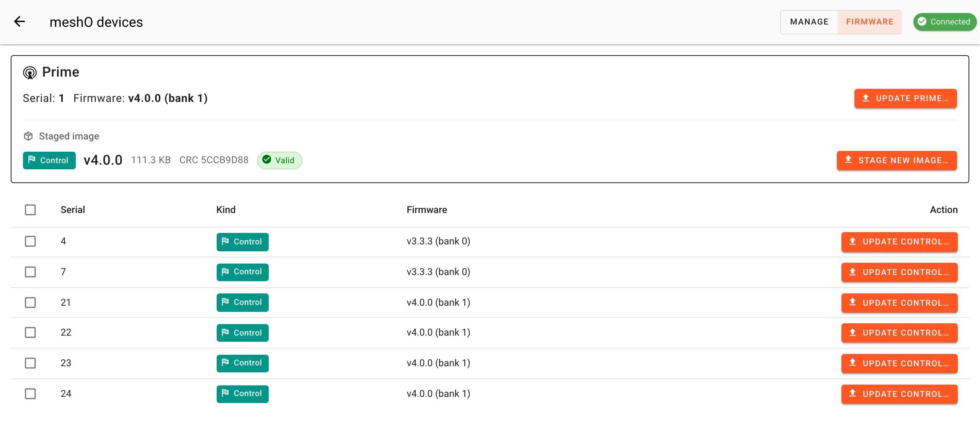Select the checkbox for serial 21
The image size is (980, 426).
click(x=30, y=302)
